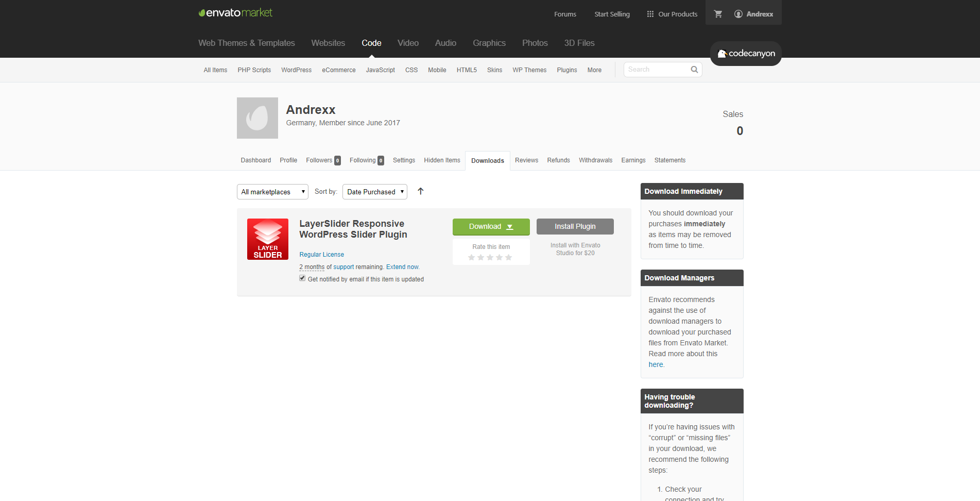Click inside the Search input field
Viewport: 980px width, 501px height.
pos(657,70)
